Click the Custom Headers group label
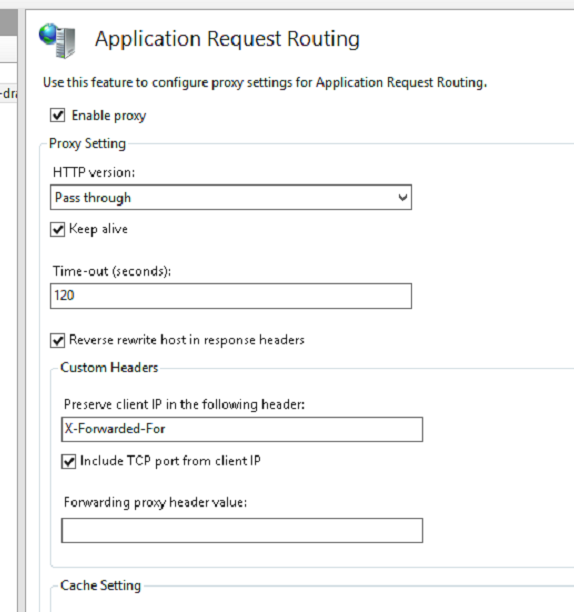The image size is (574, 612). (109, 368)
